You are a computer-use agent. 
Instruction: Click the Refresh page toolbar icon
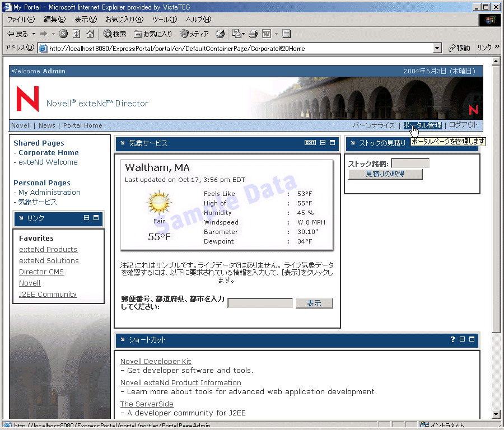pyautogui.click(x=77, y=34)
